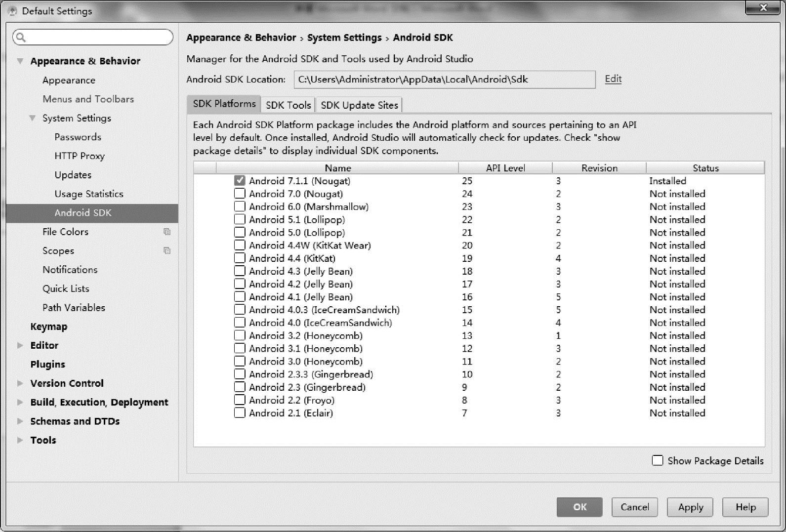Tick the Android 4.0.3 (IceCreamSandwich) checkbox
786x532 pixels.
[x=240, y=310]
